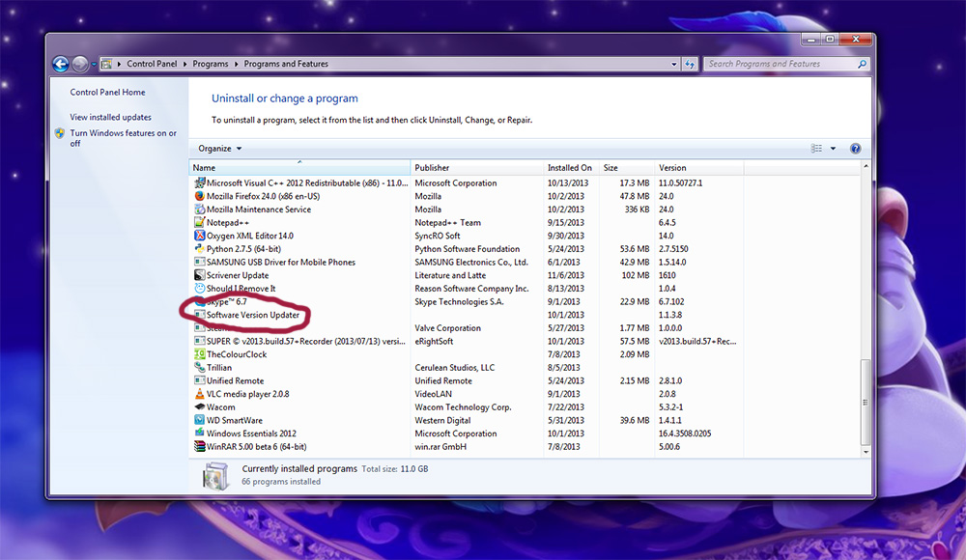The image size is (966, 560).
Task: Sort by the Publisher column header
Action: [x=477, y=168]
